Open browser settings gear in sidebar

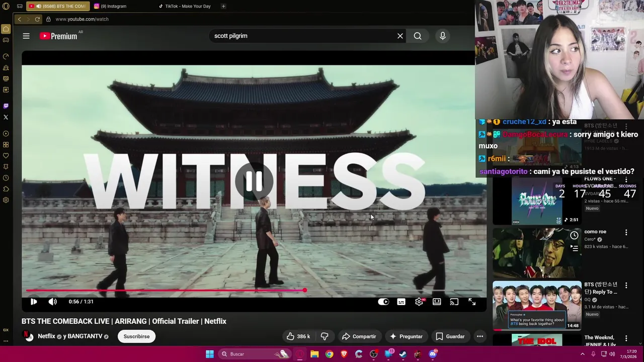[x=6, y=200]
